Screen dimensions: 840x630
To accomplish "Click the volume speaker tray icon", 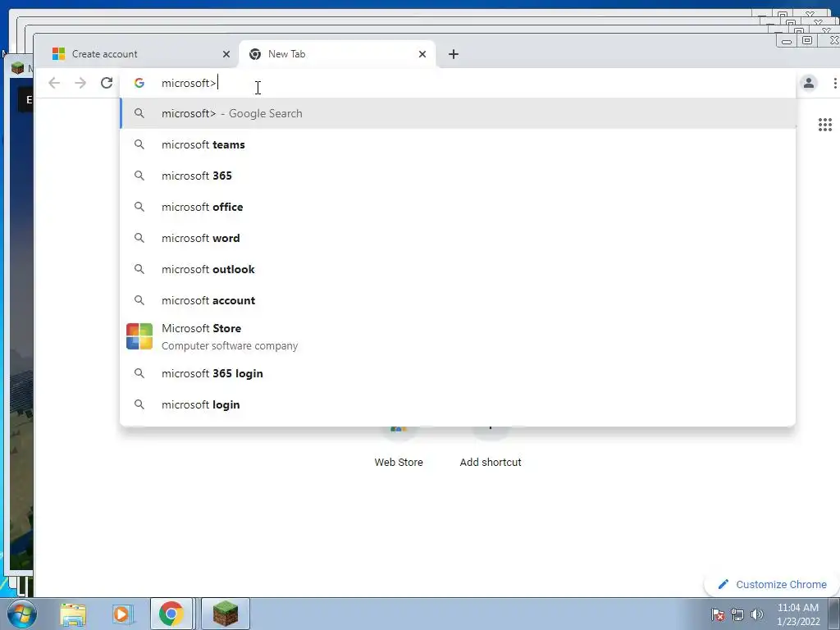I will (x=757, y=614).
